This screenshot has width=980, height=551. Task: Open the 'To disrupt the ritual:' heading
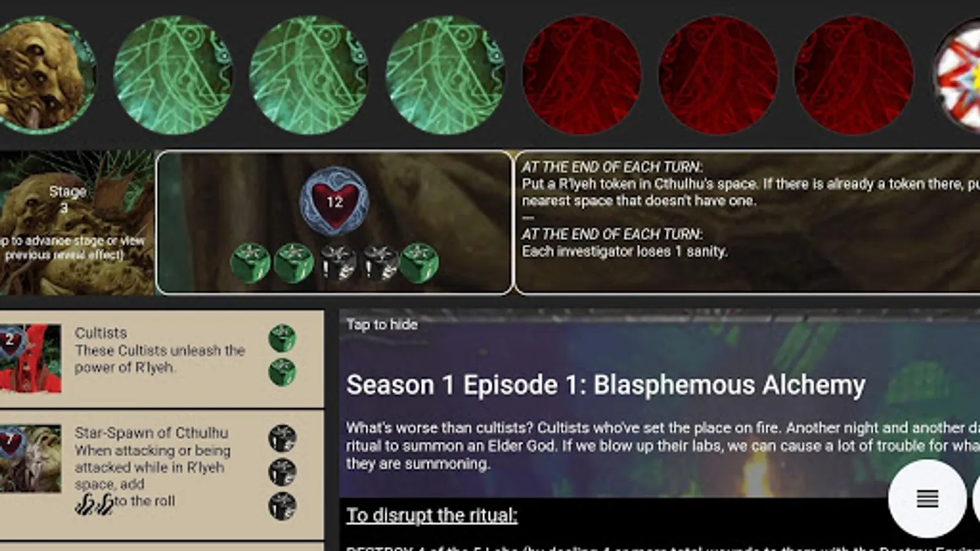coord(432,515)
